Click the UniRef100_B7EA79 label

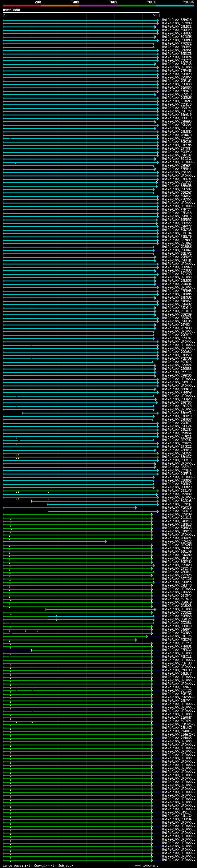click(177, 91)
